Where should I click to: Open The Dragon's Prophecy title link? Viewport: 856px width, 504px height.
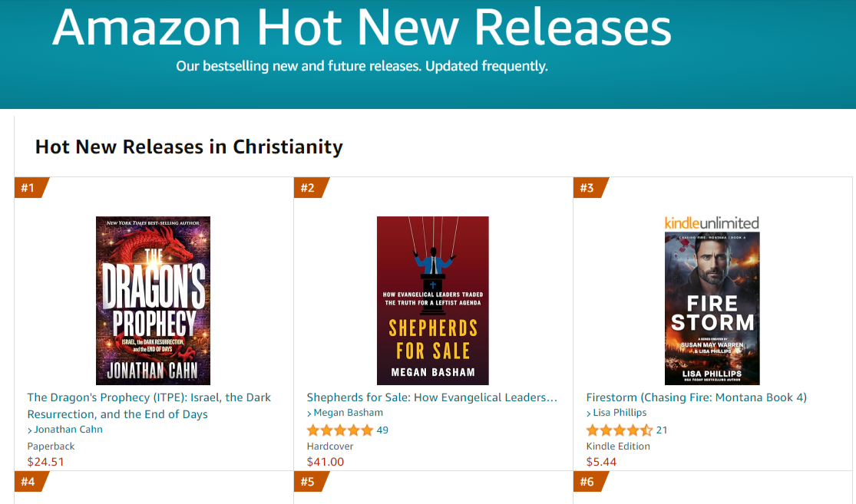[x=149, y=404]
